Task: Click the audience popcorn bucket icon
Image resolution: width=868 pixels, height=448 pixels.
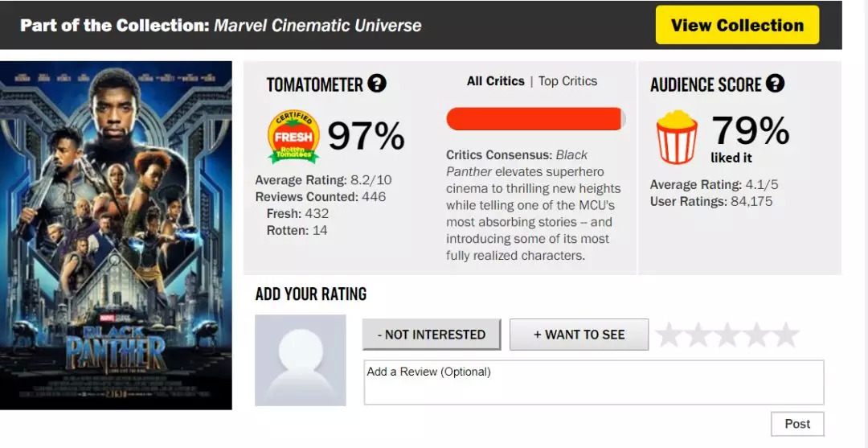Action: pos(677,138)
